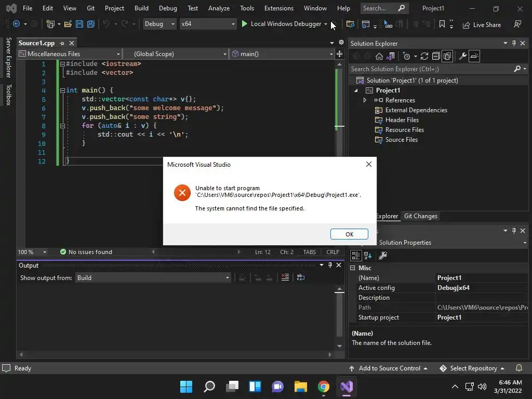Click the Properties wrench in Solution Explorer
Image resolution: width=532 pixels, height=399 pixels.
(x=462, y=56)
